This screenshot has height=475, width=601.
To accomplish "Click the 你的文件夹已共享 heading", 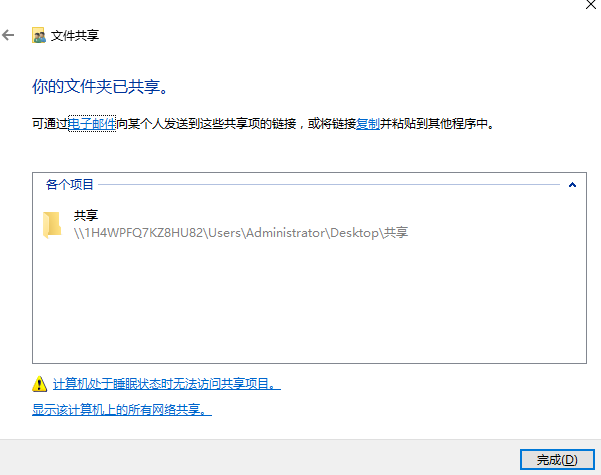I will (100, 86).
